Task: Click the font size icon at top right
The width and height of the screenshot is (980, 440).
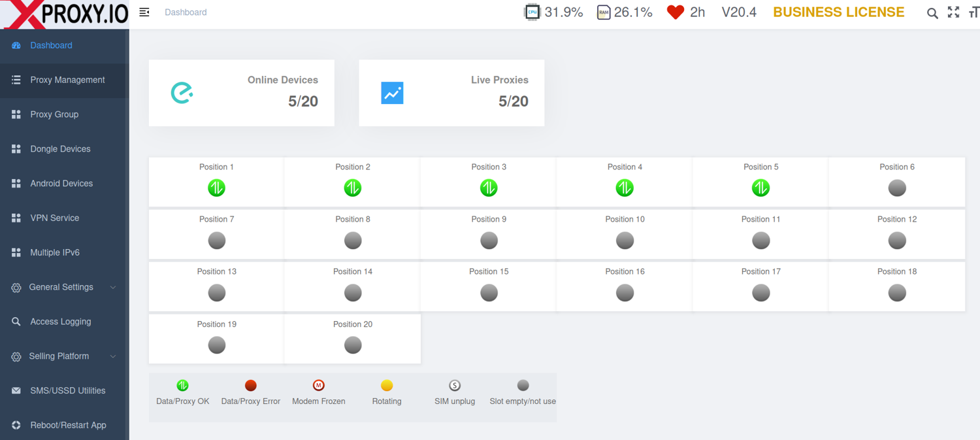Action: [x=974, y=12]
